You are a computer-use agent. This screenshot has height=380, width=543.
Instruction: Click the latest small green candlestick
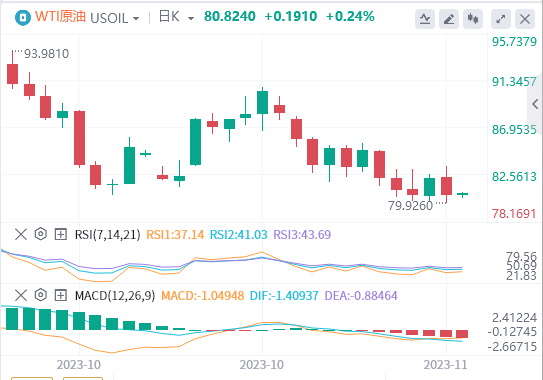pos(462,194)
